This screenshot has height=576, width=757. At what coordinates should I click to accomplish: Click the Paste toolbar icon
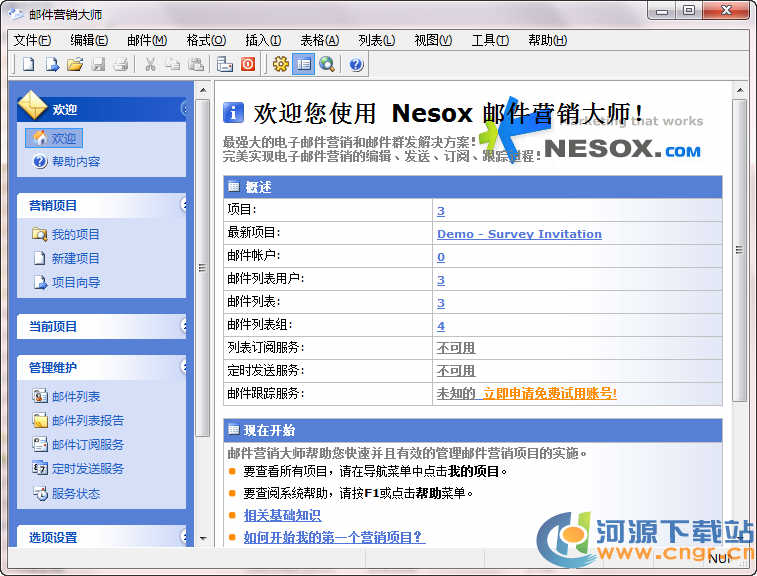click(x=196, y=64)
